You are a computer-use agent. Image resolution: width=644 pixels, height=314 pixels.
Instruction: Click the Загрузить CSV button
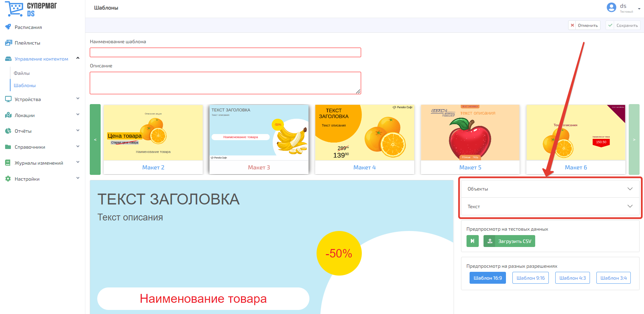(509, 241)
